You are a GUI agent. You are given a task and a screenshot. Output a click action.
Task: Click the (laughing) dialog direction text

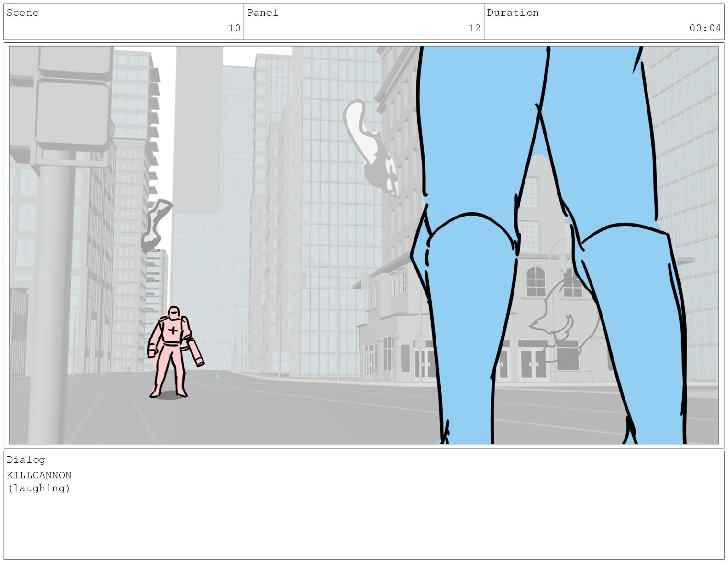coord(39,488)
